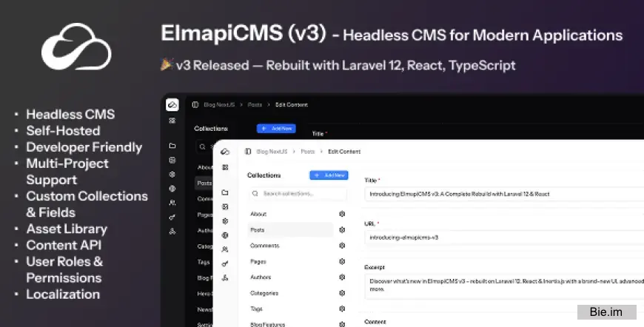
Task: Click into the Excerpt text area
Action: click(x=504, y=286)
